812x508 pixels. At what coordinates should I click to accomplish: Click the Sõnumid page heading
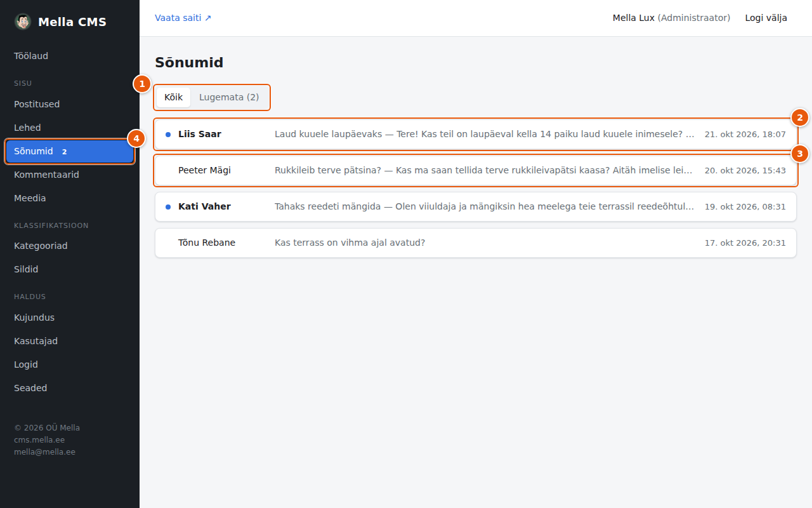(x=189, y=62)
